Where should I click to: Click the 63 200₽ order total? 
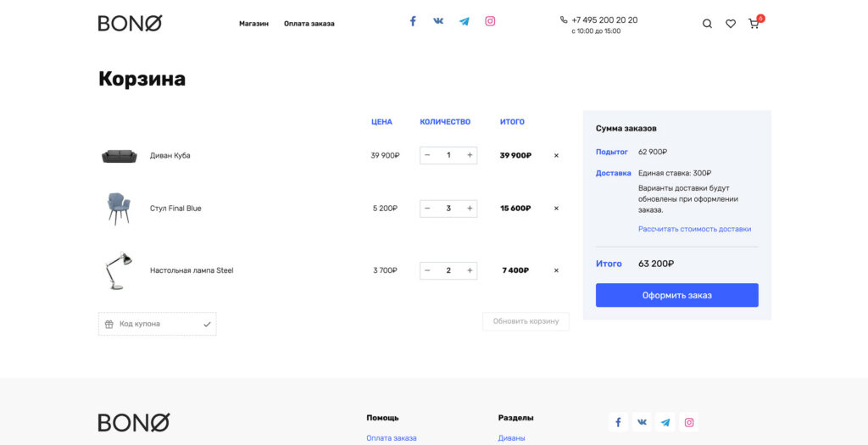656,264
